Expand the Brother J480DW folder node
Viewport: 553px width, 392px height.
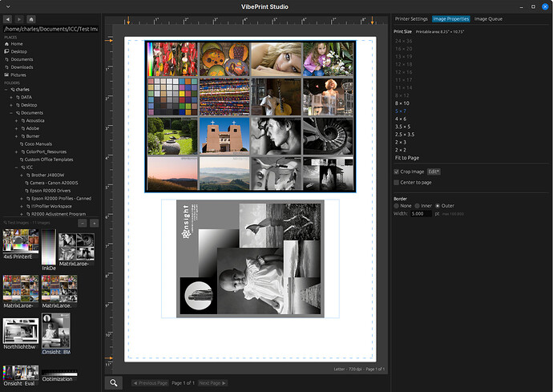(22, 175)
